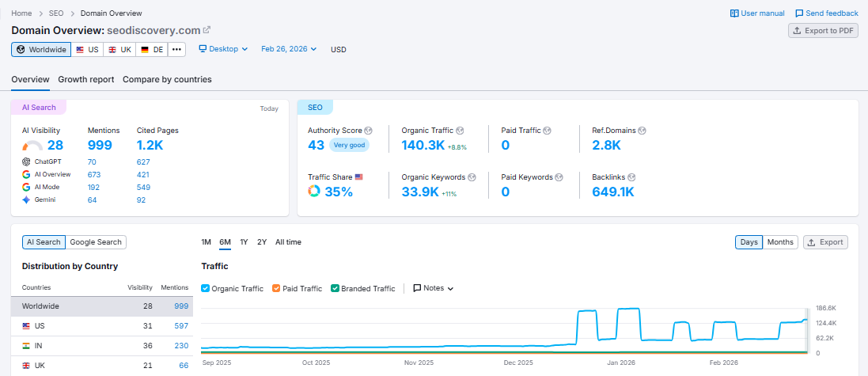Screen dimensions: 868x376
Task: Open the 2.8K referring domains value
Action: tap(606, 146)
